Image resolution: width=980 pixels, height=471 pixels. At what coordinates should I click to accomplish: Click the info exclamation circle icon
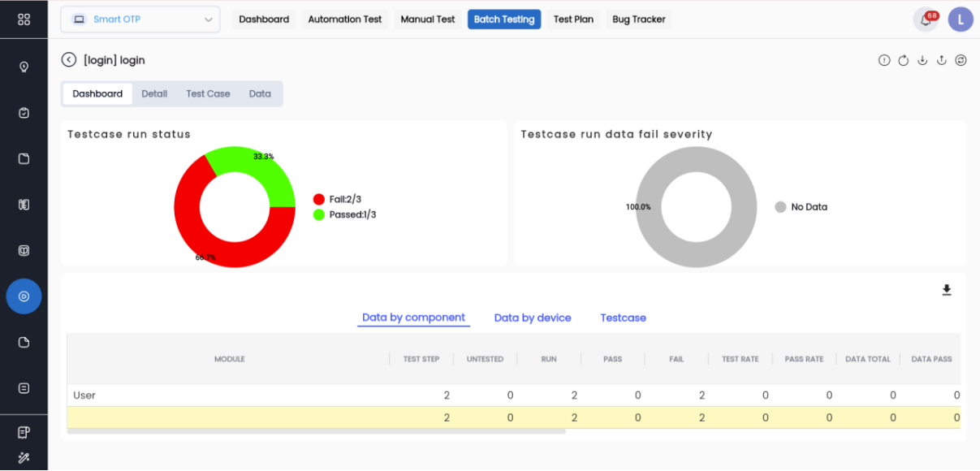(884, 60)
